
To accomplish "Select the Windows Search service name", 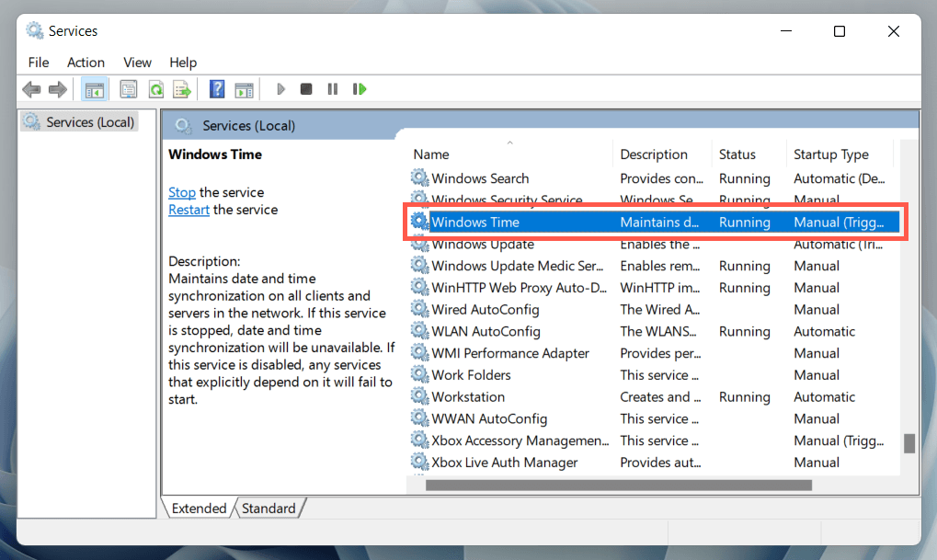I will point(480,178).
